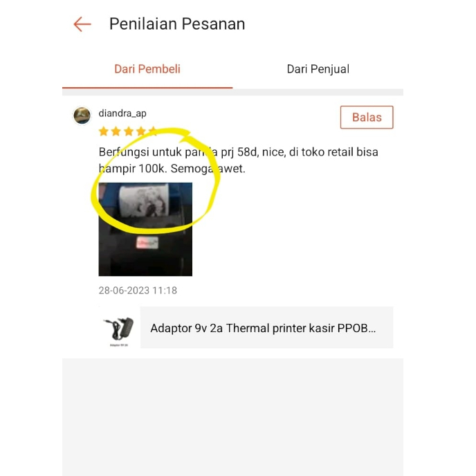This screenshot has height=476, width=476.
Task: Click the review text starting with Berfungsi
Action: [x=238, y=160]
